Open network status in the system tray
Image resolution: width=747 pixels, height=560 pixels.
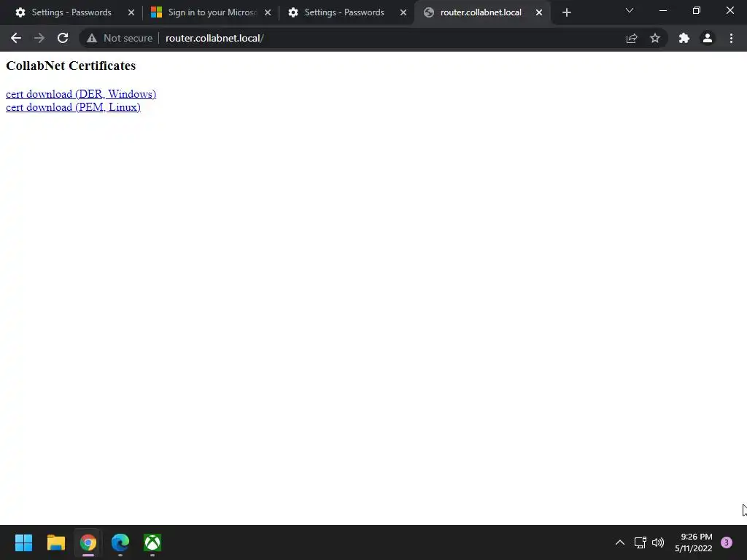(x=640, y=542)
